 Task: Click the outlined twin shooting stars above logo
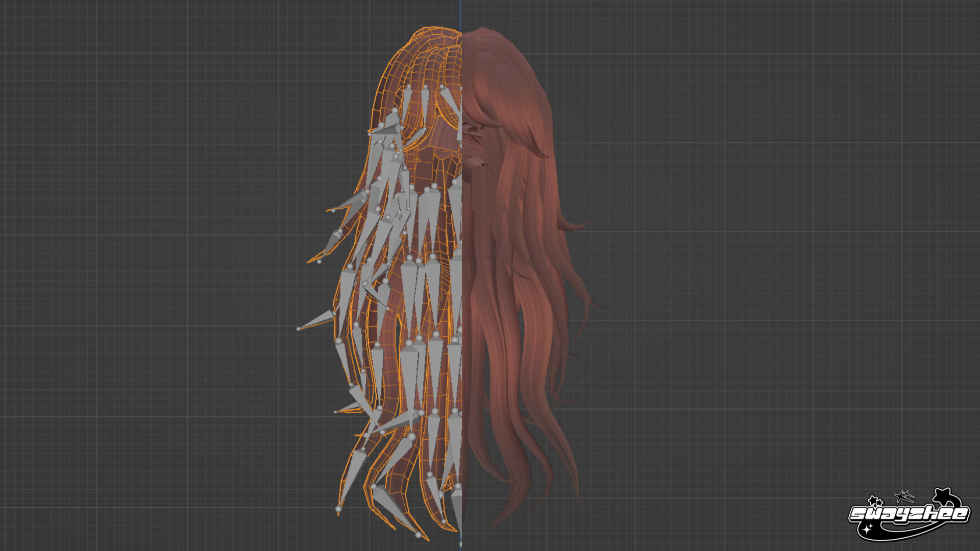point(904,495)
